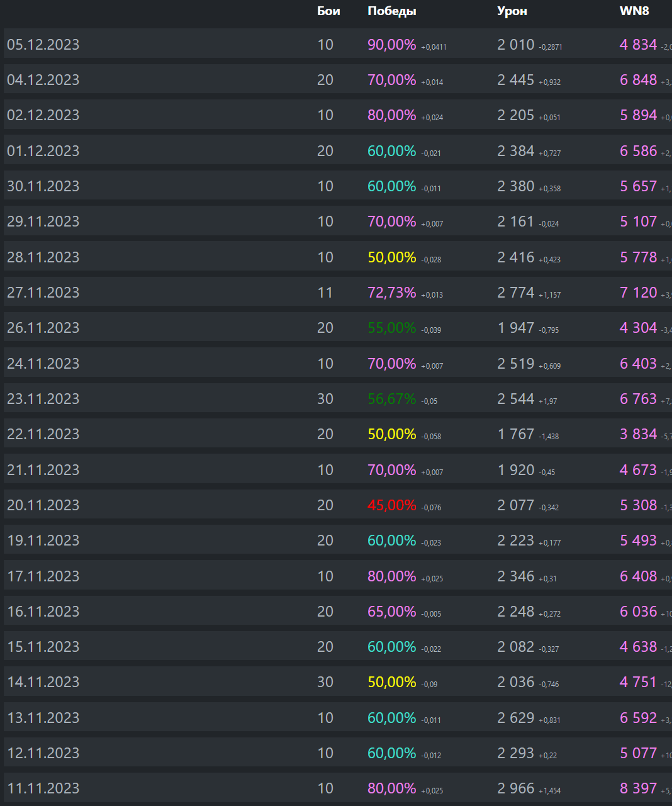672x806 pixels.
Task: Select the 04.12.2023 date row
Action: point(338,79)
